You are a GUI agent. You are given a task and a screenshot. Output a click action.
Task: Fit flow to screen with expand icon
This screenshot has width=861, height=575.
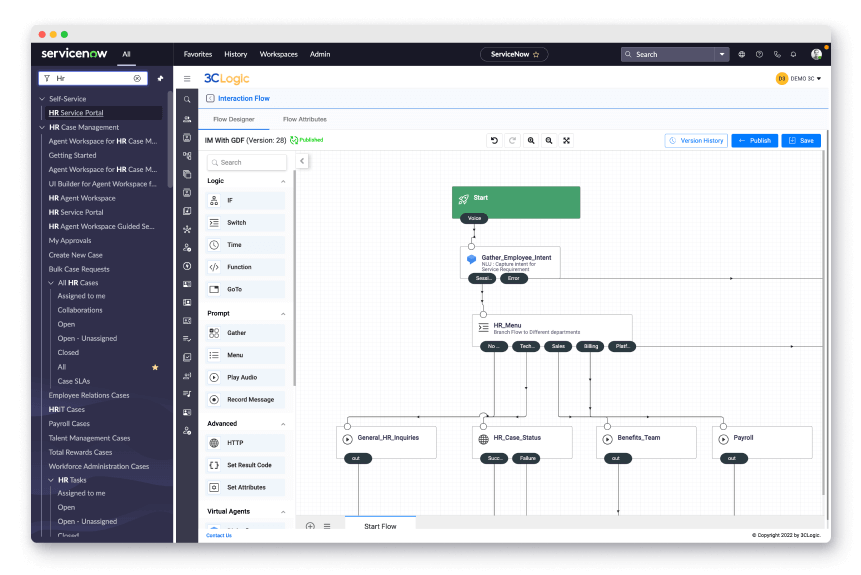coord(567,141)
